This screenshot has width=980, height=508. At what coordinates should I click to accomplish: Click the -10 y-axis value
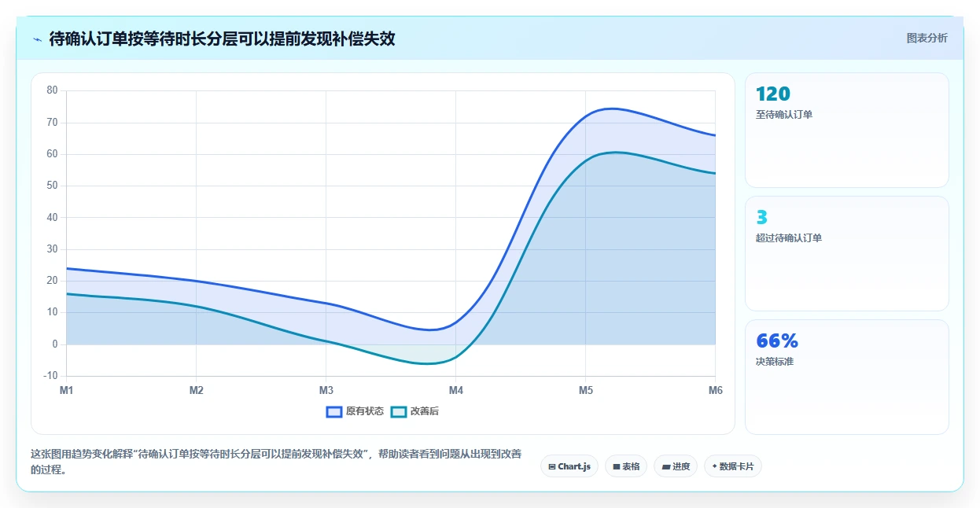pyautogui.click(x=51, y=376)
